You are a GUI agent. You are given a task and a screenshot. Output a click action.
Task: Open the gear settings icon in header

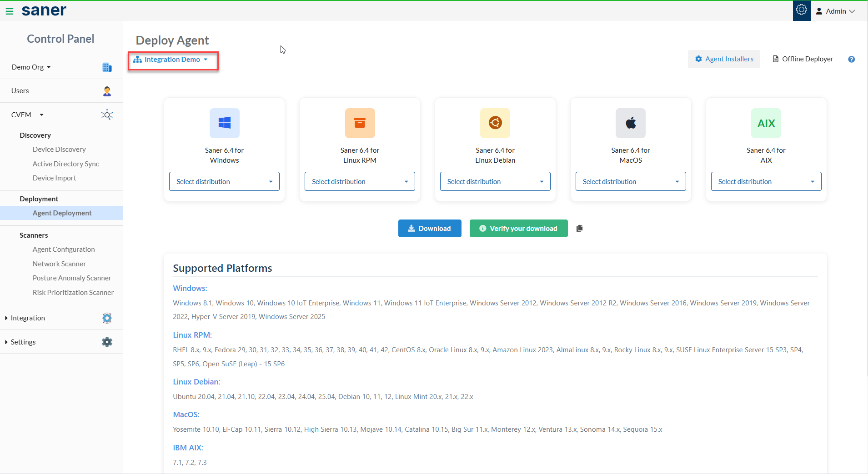[x=802, y=10]
